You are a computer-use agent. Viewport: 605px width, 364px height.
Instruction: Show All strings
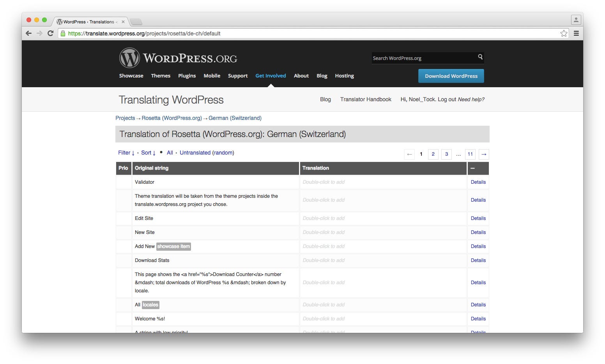click(170, 153)
